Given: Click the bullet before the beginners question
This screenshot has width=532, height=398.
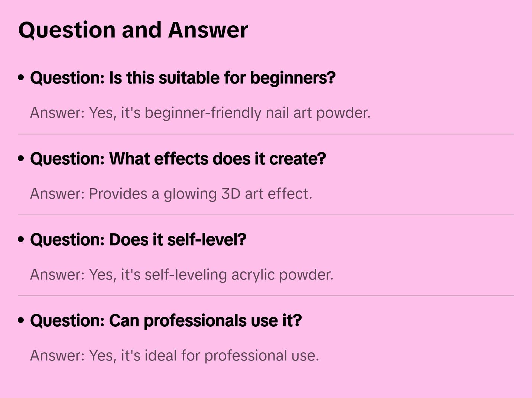Looking at the screenshot, I should 21,78.
